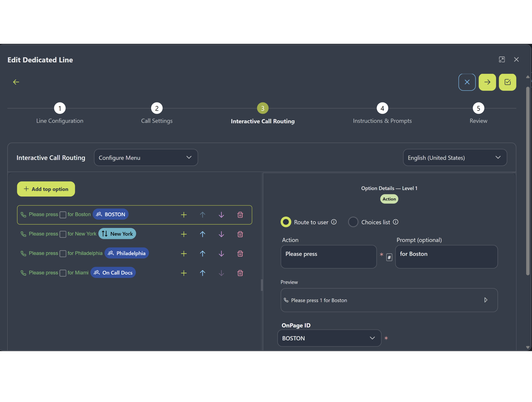This screenshot has width=532, height=402.
Task: Go to step 4 Instructions & Prompts
Action: 382,109
